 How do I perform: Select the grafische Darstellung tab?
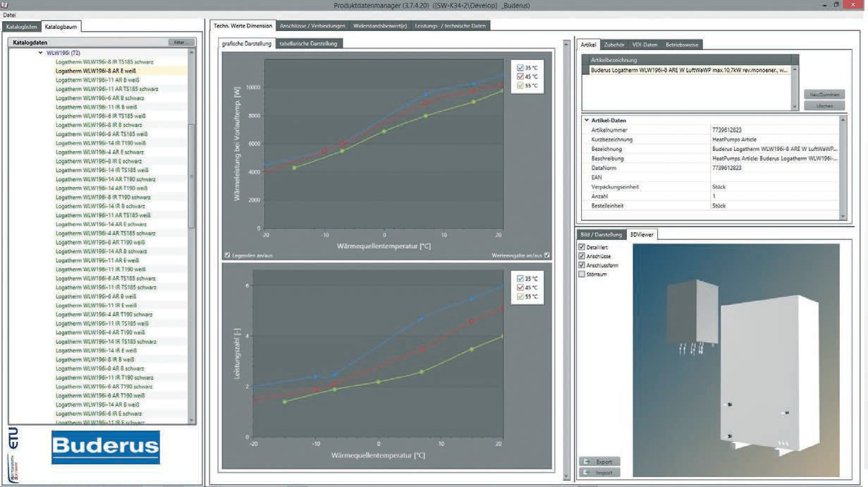(246, 44)
